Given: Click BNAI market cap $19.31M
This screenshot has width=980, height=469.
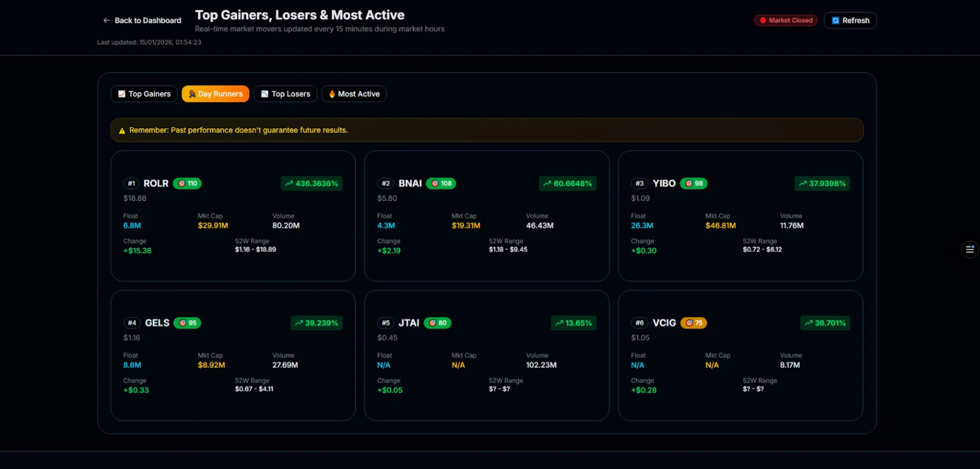Looking at the screenshot, I should (466, 226).
